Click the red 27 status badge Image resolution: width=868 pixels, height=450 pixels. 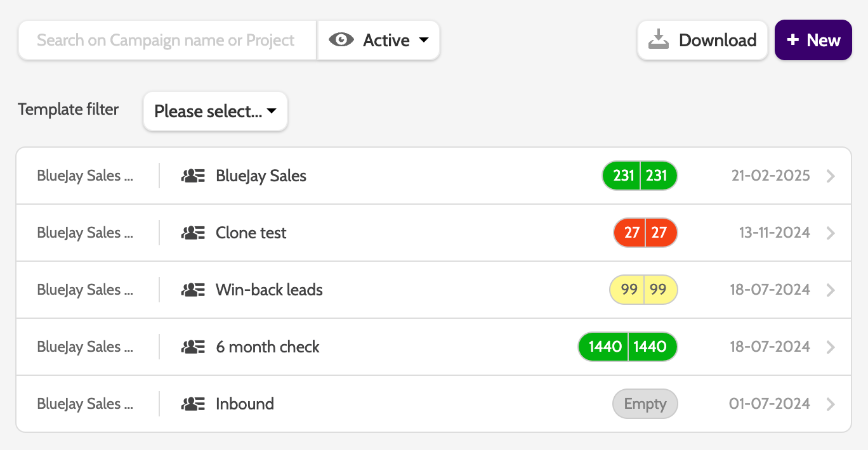[x=645, y=233]
